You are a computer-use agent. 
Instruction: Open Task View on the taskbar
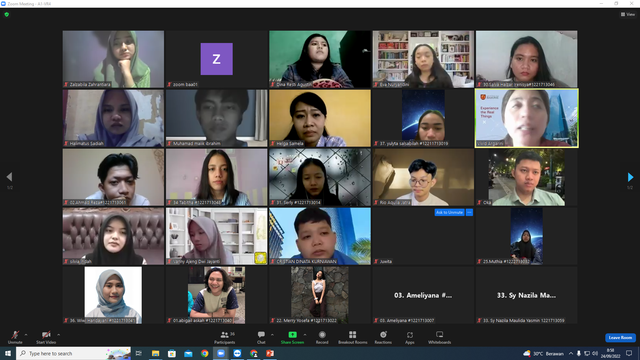pyautogui.click(x=139, y=353)
